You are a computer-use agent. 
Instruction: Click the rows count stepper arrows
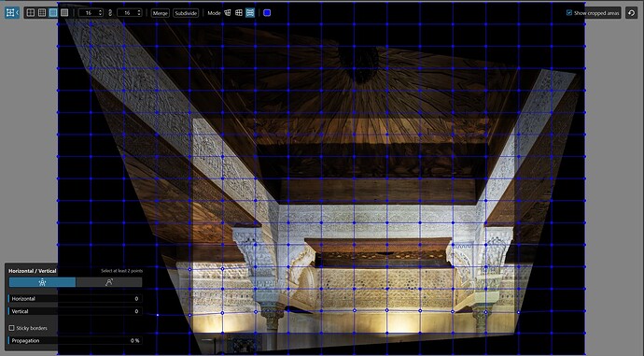[x=139, y=13]
